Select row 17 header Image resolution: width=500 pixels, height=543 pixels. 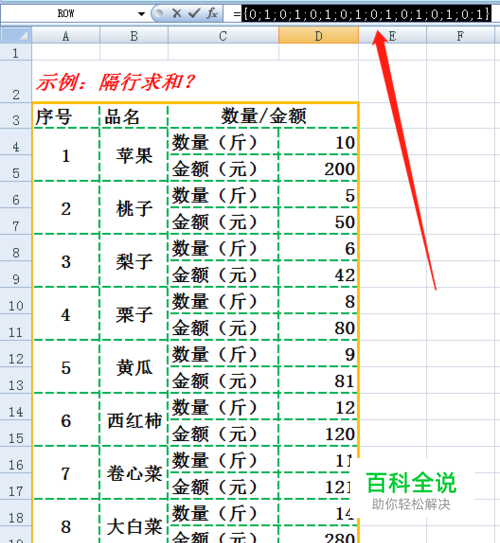16,487
